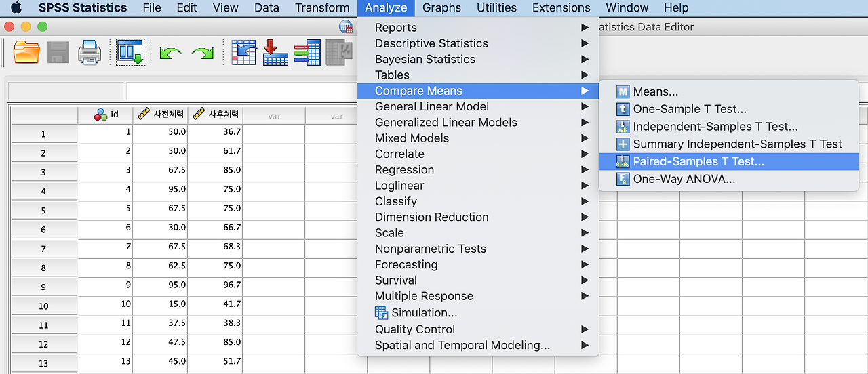The image size is (868, 374).
Task: Open the Extensions menu
Action: (x=561, y=8)
